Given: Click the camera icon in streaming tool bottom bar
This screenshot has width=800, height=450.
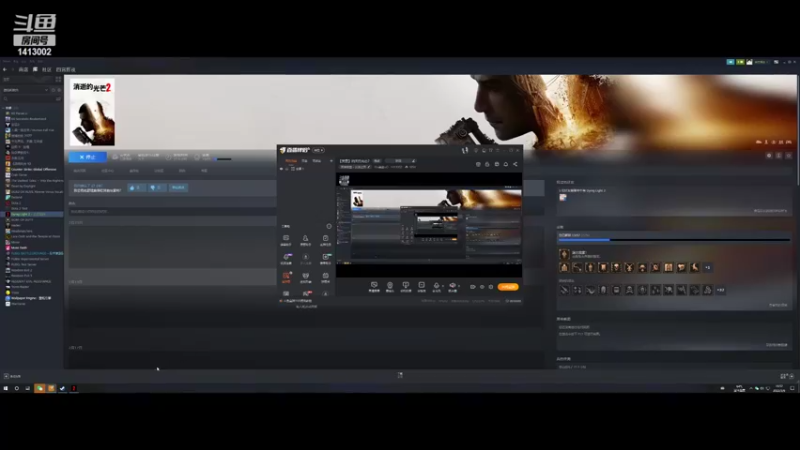Looking at the screenshot, I should [472, 287].
